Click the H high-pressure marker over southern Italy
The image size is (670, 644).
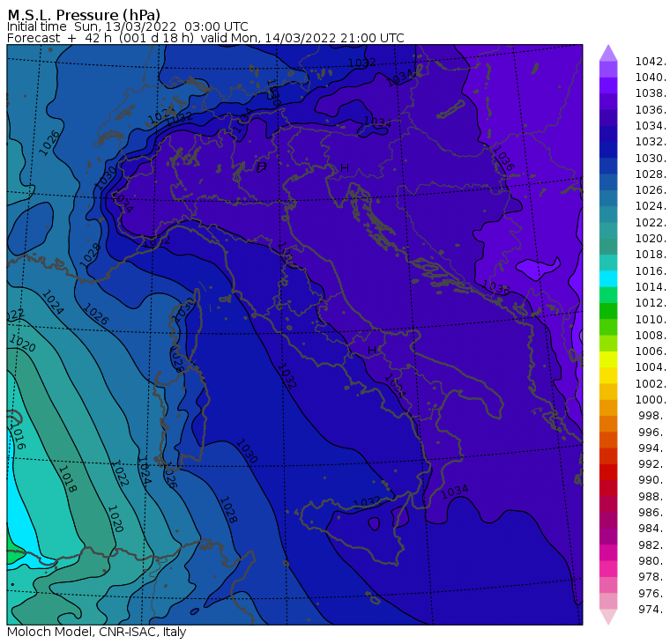click(x=372, y=350)
